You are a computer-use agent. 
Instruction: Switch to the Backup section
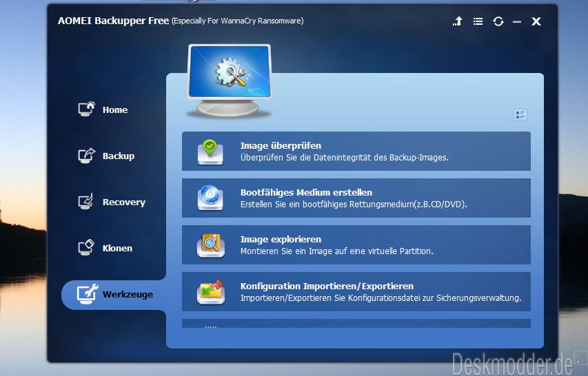106,156
